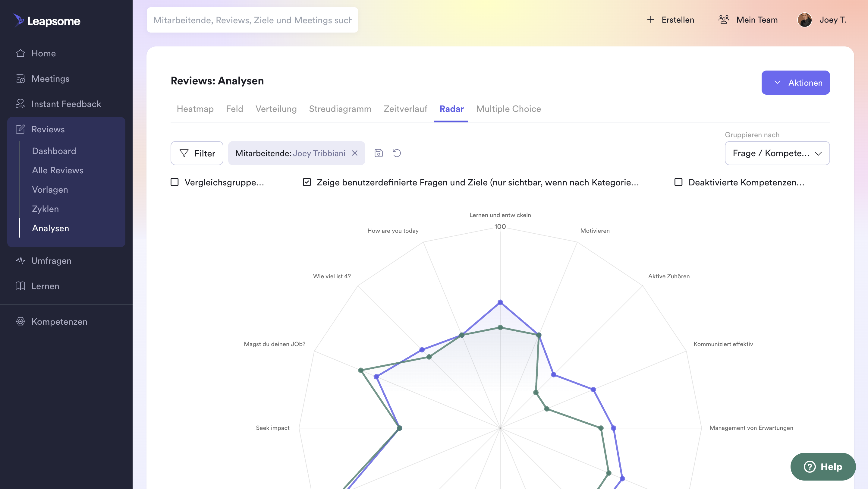Click the Mitarbeitende: Joey Tribbiani filter chip text
Image resolution: width=868 pixels, height=489 pixels.
[x=290, y=153]
